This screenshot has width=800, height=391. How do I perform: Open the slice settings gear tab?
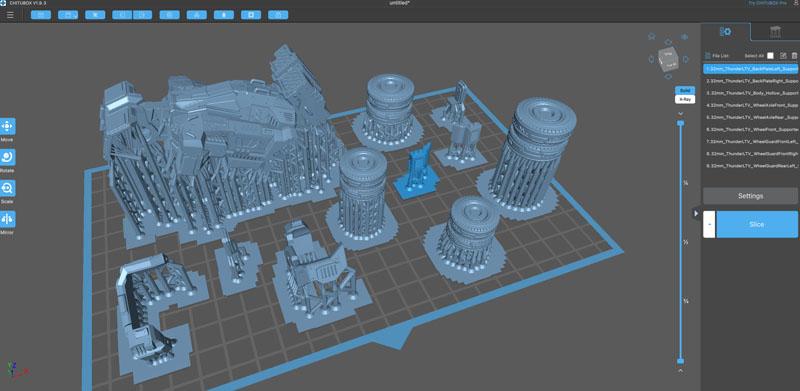click(725, 32)
